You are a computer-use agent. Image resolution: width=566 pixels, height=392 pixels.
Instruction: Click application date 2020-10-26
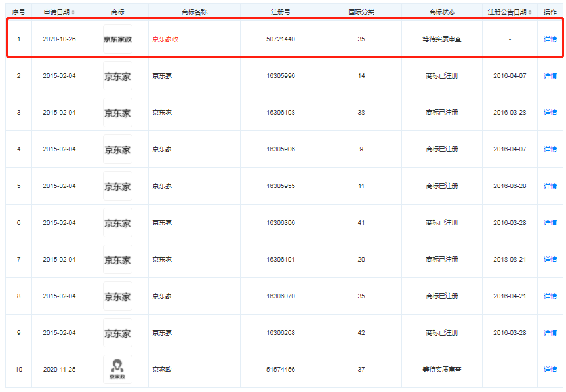(x=59, y=39)
